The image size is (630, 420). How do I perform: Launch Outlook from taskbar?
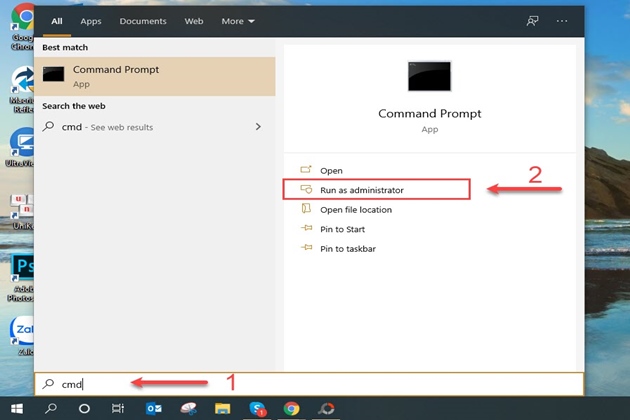(153, 409)
